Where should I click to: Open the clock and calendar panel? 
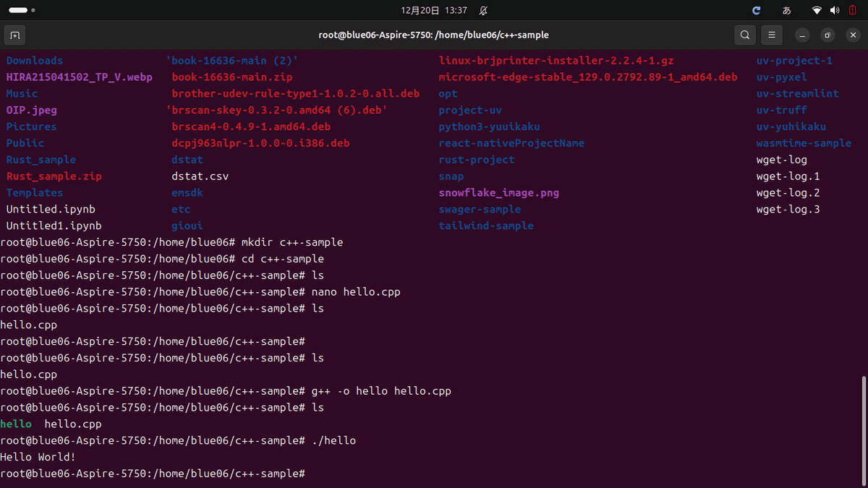click(434, 11)
